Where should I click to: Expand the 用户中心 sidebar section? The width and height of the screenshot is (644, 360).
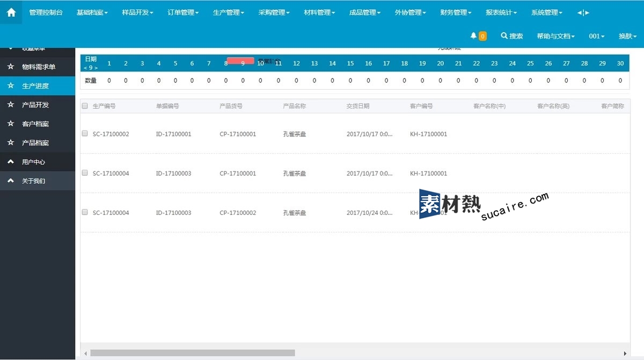[x=38, y=162]
